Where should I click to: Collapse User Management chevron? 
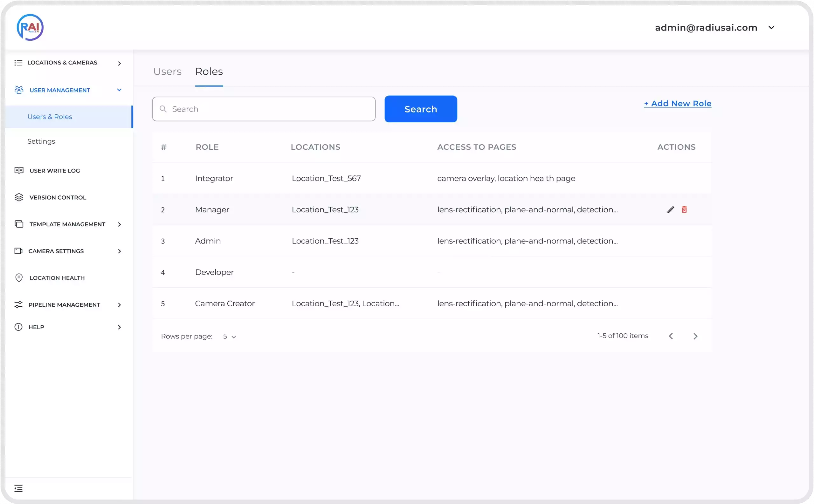(119, 90)
